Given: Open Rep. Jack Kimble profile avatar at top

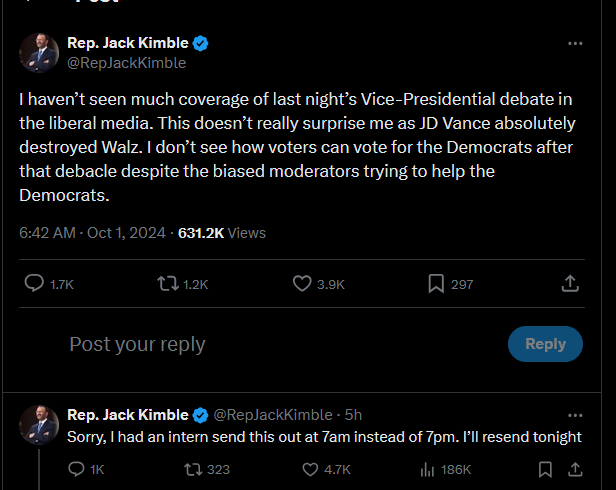Looking at the screenshot, I should pyautogui.click(x=39, y=53).
